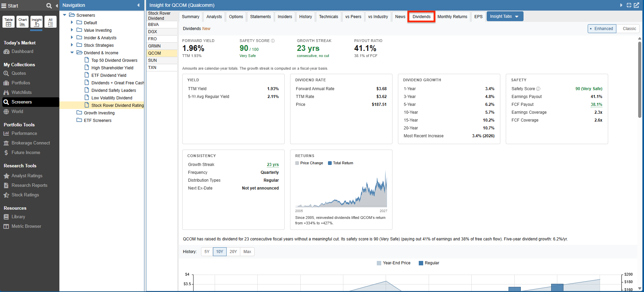Open Top 50 Dividend Growers screener
Screen dimensions: 644x292
[x=114, y=60]
